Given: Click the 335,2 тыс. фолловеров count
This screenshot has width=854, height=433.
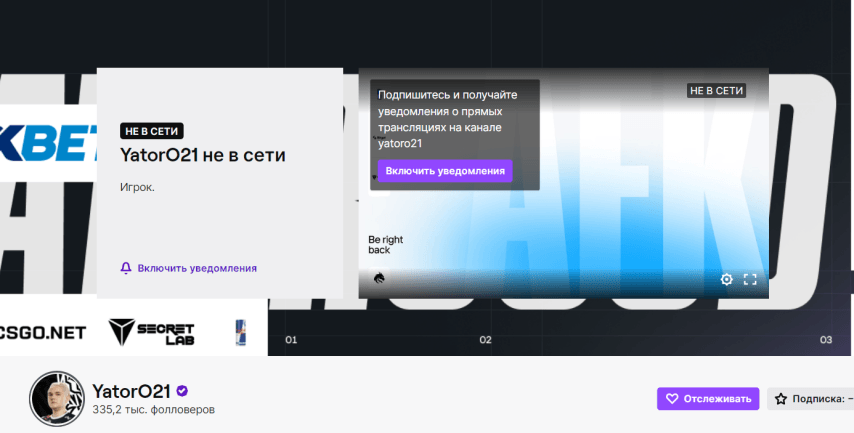Looking at the screenshot, I should [x=153, y=410].
